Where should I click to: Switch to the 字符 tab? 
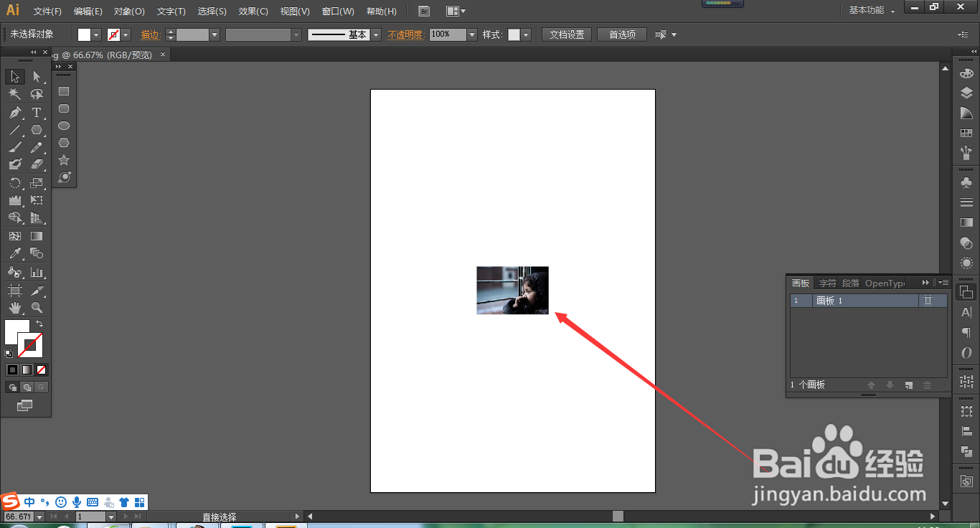pos(828,283)
